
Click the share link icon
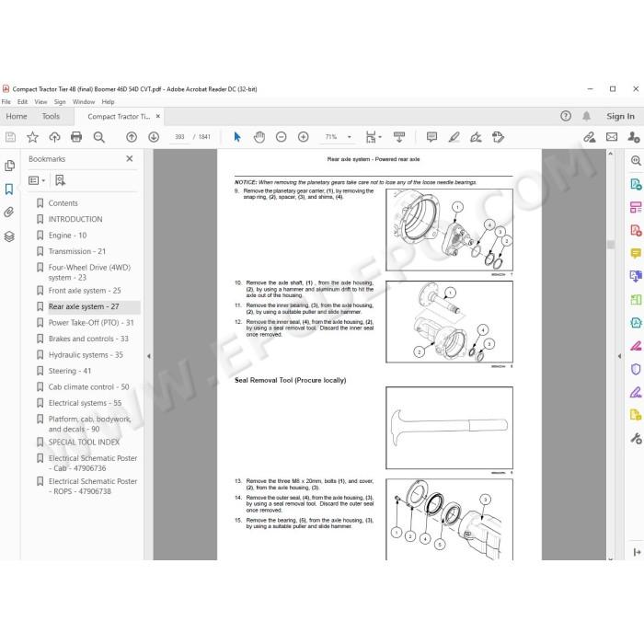[x=590, y=137]
